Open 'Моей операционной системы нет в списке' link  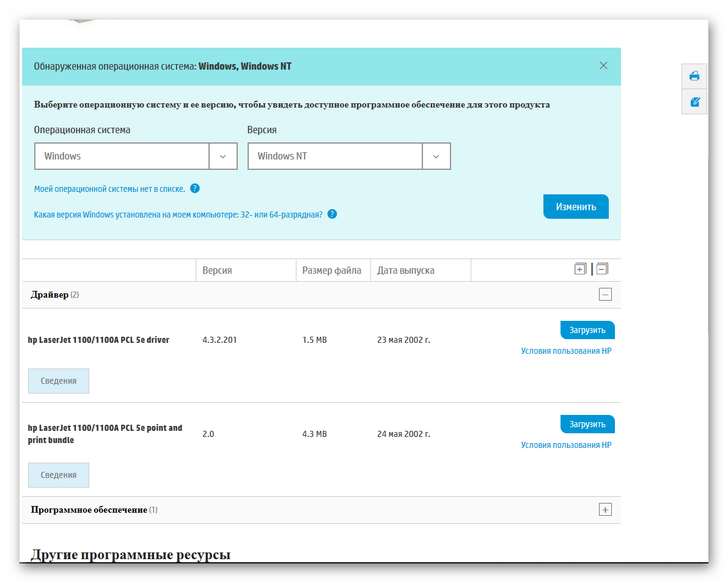pyautogui.click(x=109, y=189)
